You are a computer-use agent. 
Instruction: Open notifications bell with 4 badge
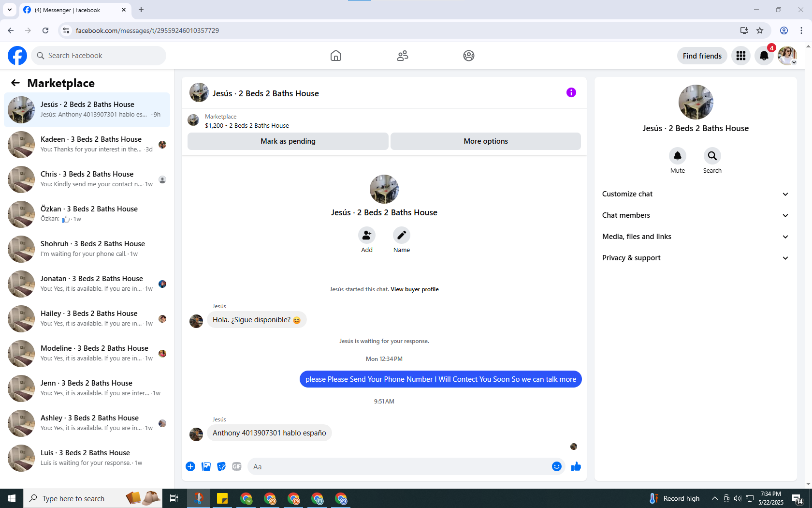coord(764,56)
